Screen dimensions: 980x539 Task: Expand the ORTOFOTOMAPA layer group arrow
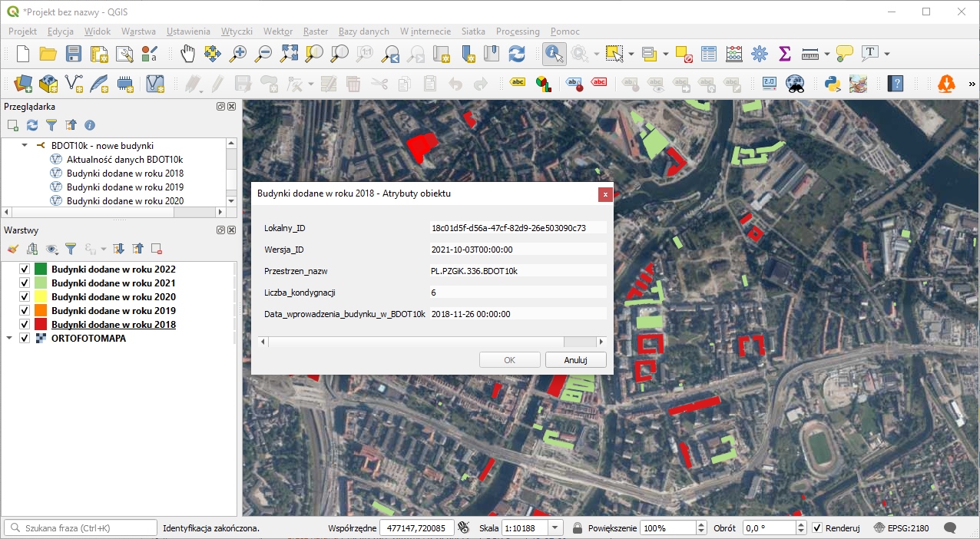click(x=10, y=339)
